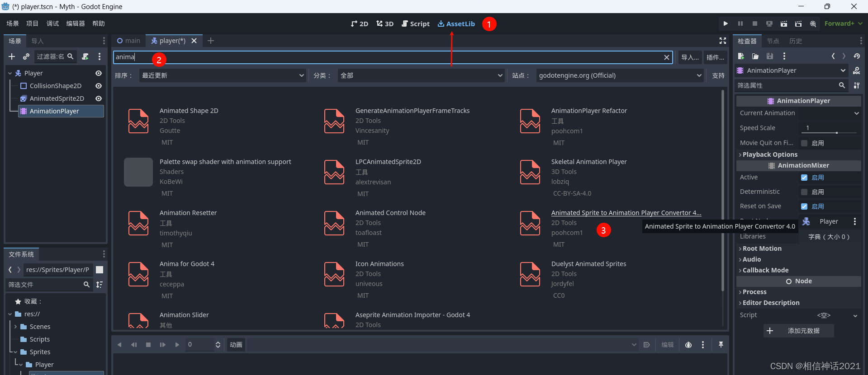Click the 插件... button
The height and width of the screenshot is (375, 868).
coord(715,57)
